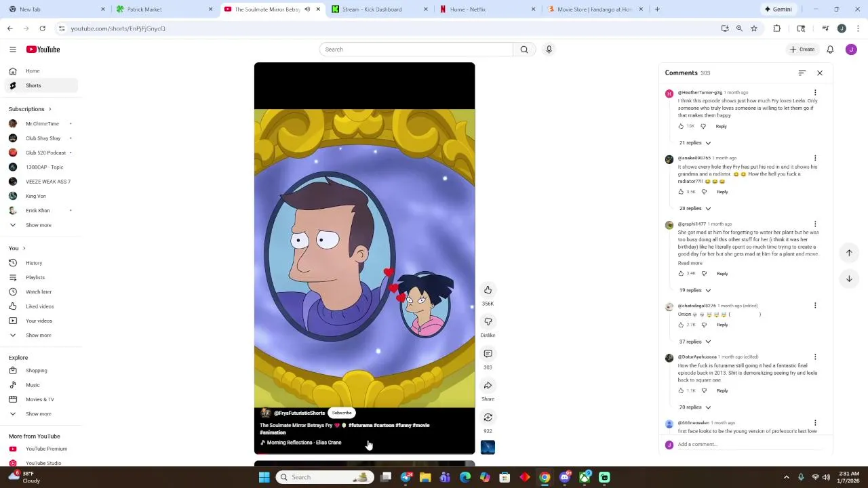
Task: Dislike the Short
Action: tap(488, 322)
